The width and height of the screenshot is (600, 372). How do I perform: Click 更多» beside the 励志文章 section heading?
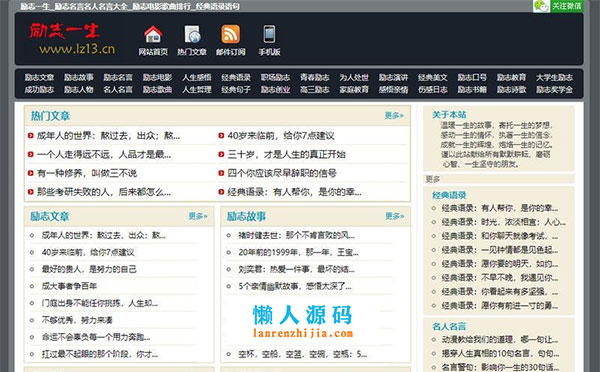[198, 216]
